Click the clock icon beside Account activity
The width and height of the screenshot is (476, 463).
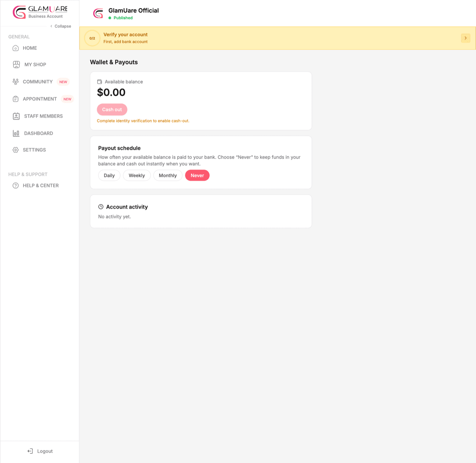point(101,207)
